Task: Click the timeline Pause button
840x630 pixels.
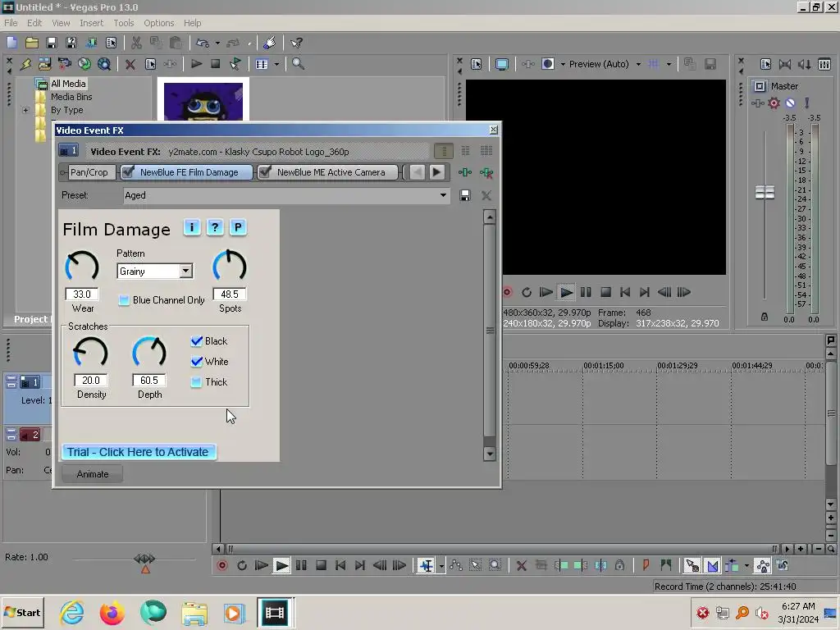Action: pyautogui.click(x=301, y=566)
